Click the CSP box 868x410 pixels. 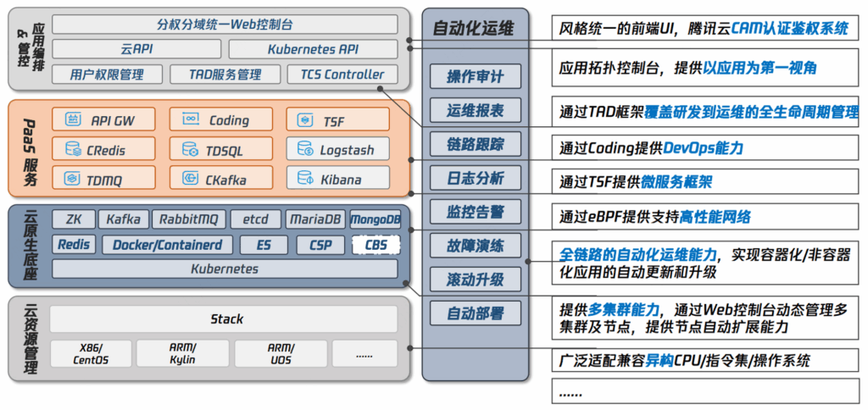(320, 245)
